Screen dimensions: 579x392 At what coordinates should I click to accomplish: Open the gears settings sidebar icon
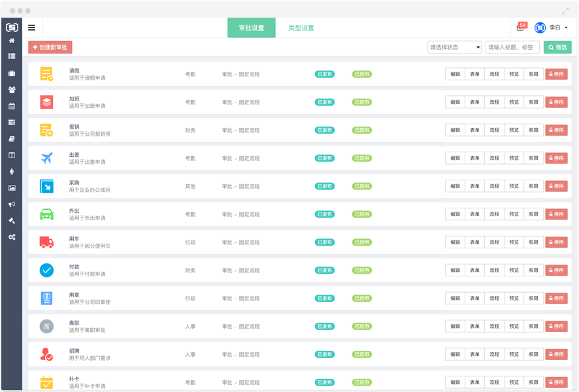pyautogui.click(x=11, y=237)
